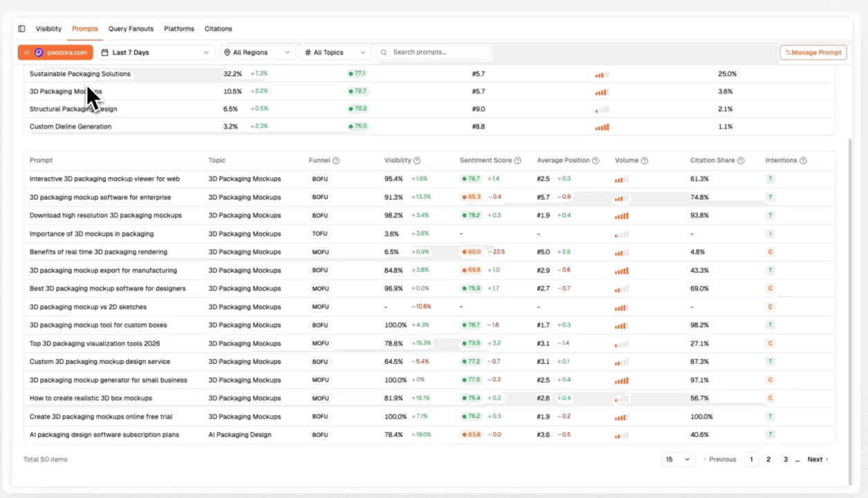Click the Funnel column help icon

[x=336, y=160]
